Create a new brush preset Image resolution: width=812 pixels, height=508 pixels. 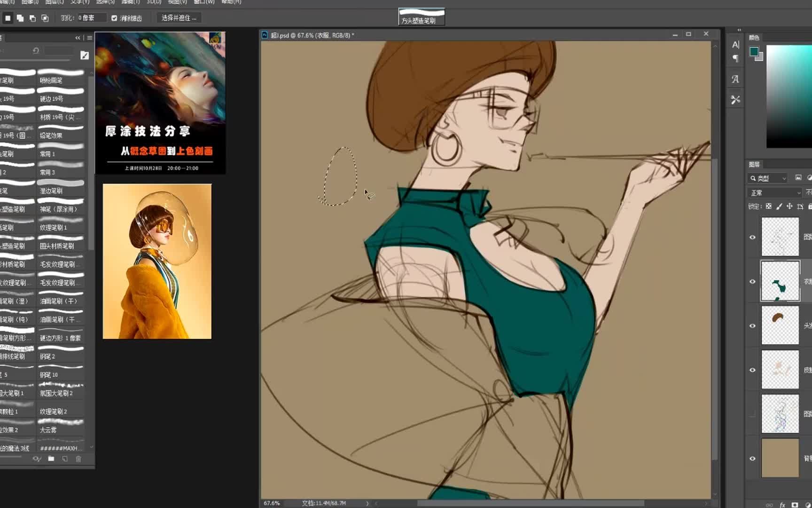pos(65,459)
